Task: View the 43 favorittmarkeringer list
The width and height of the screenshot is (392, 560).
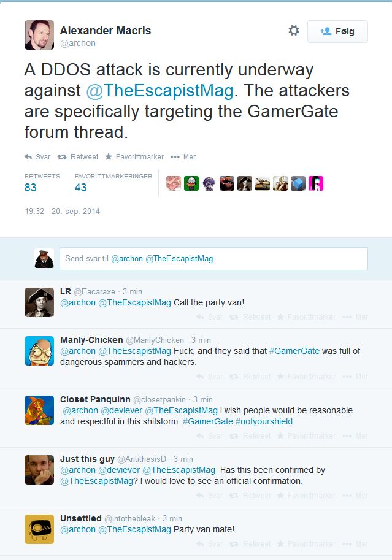Action: pyautogui.click(x=81, y=188)
